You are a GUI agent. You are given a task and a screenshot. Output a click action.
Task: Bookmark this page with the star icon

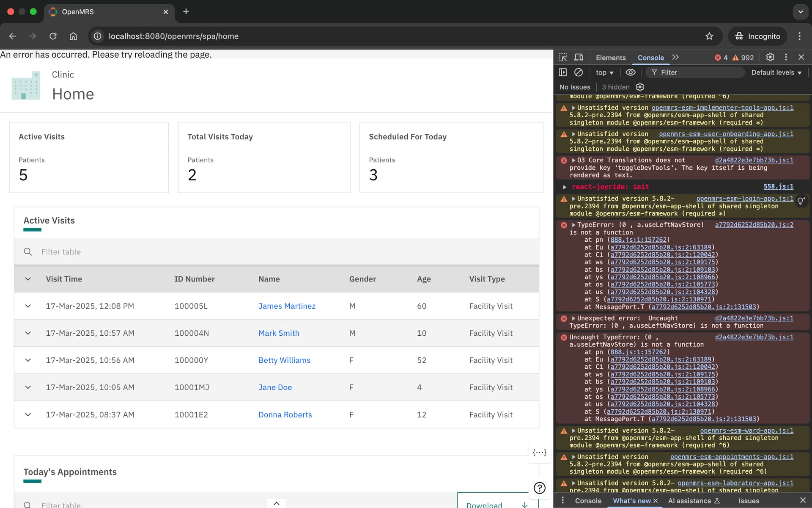pyautogui.click(x=709, y=36)
